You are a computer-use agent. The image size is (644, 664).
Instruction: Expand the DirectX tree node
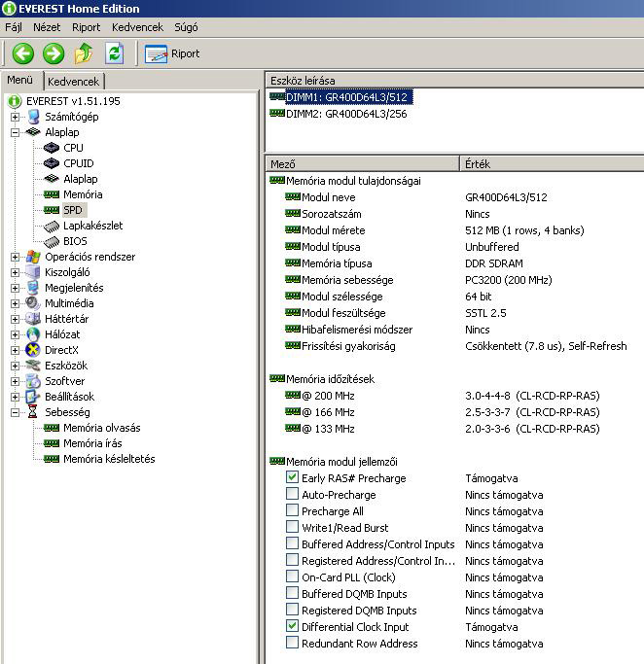point(16,350)
